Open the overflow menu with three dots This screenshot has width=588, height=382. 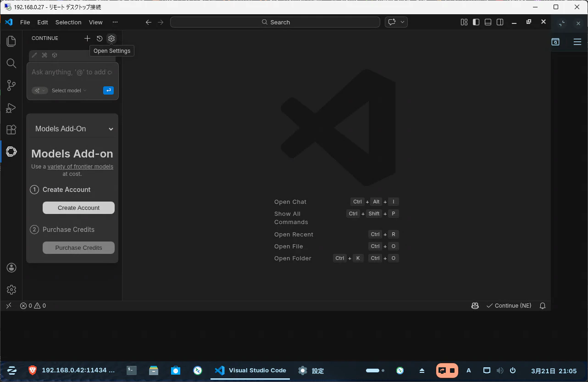click(x=115, y=22)
